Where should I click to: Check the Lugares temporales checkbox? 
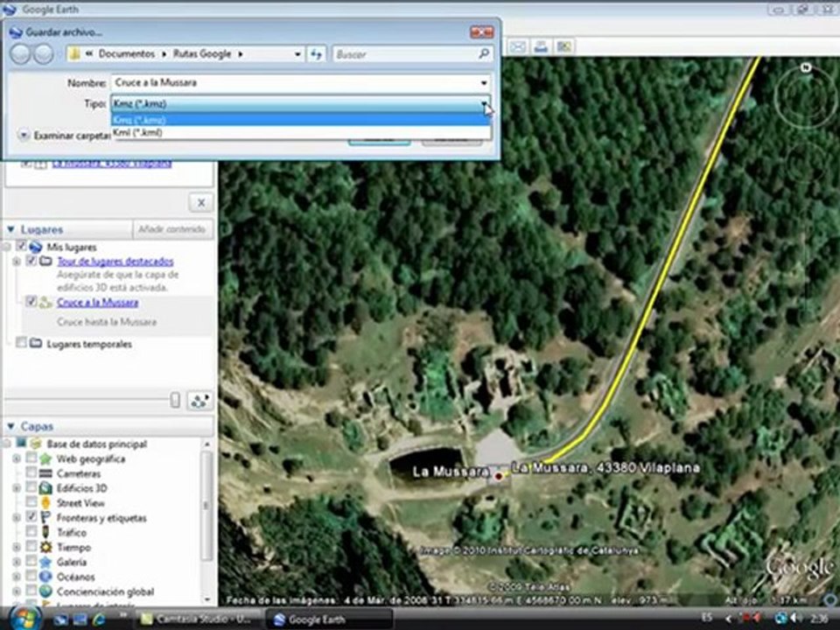[x=21, y=343]
